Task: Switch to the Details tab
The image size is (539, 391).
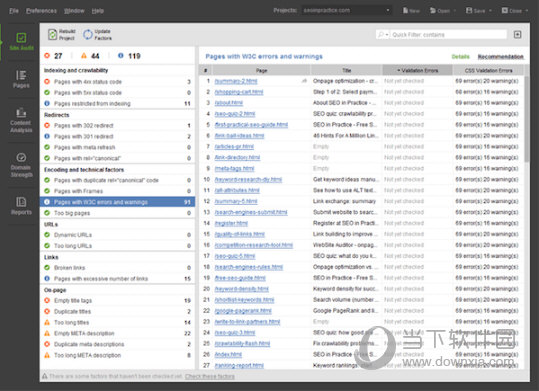Action: [x=460, y=56]
